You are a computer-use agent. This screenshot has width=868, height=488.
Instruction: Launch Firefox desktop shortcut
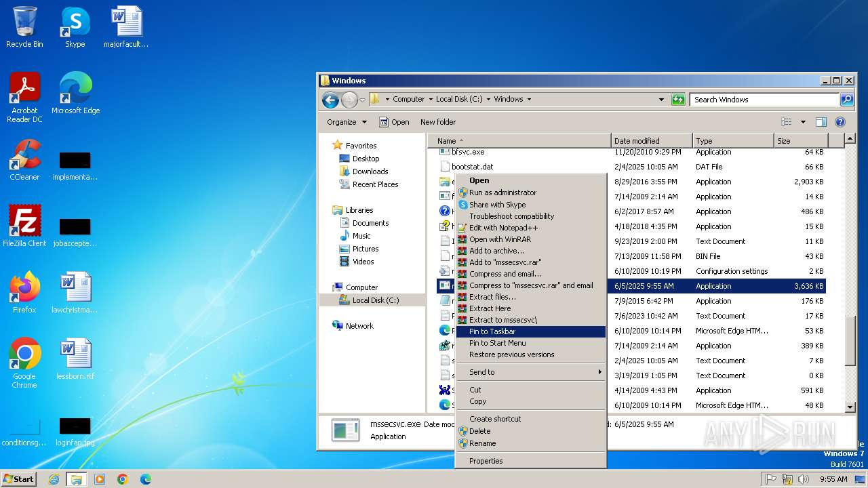(24, 292)
